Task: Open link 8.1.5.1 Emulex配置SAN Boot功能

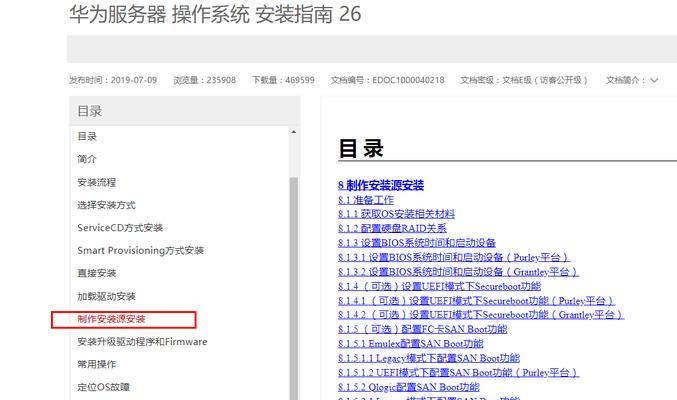Action: point(411,344)
